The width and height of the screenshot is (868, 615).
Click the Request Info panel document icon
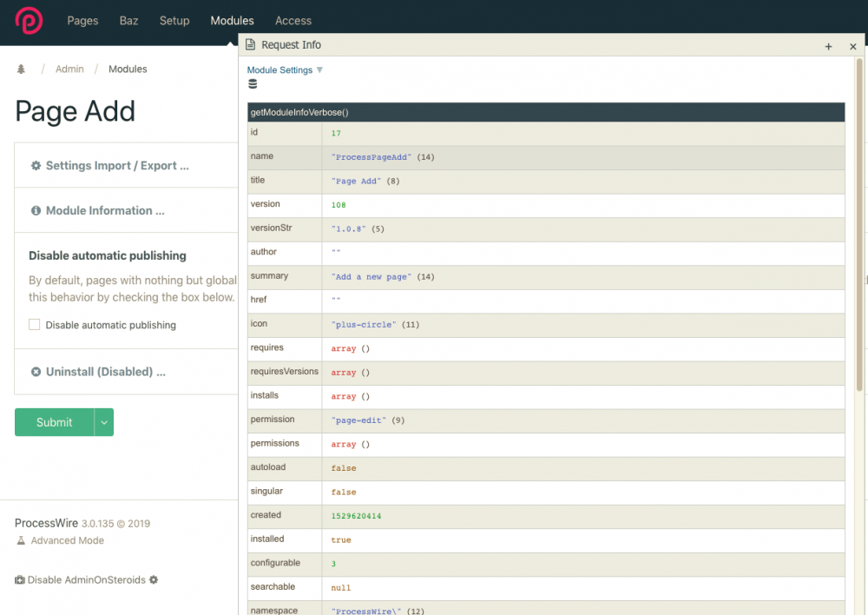250,45
